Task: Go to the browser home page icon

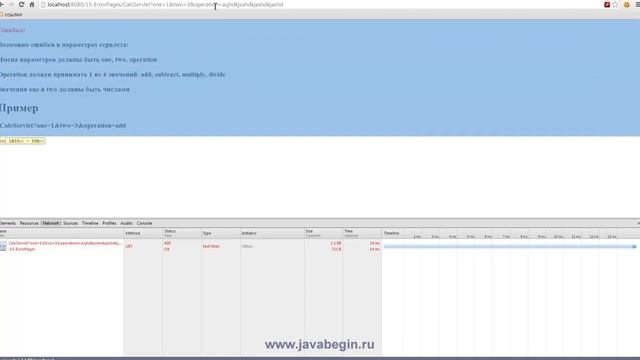Action: pos(32,4)
